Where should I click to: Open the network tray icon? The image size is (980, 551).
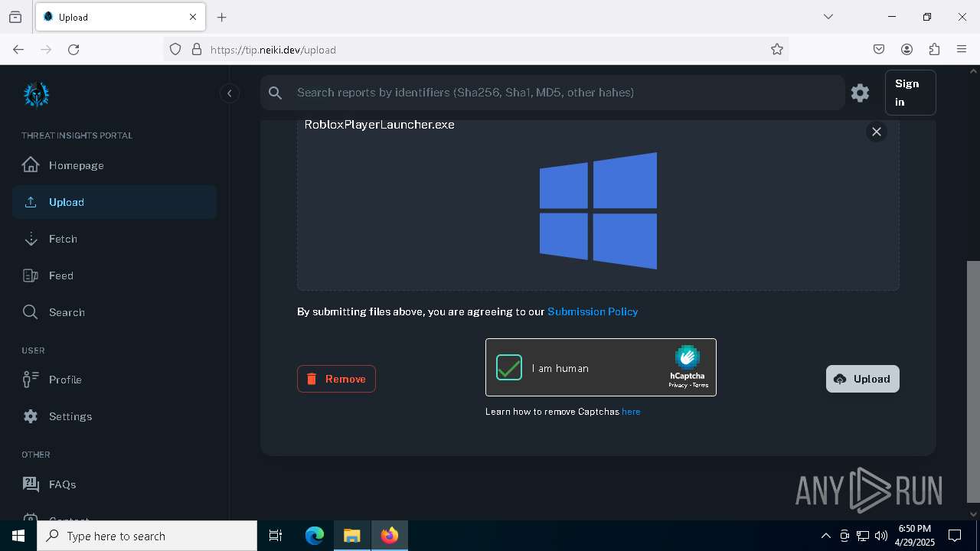pyautogui.click(x=863, y=536)
